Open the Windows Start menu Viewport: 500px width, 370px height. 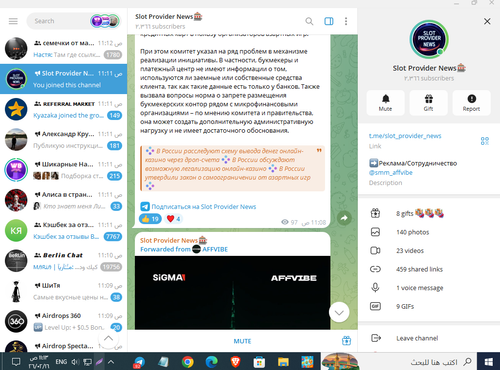pos(489,362)
